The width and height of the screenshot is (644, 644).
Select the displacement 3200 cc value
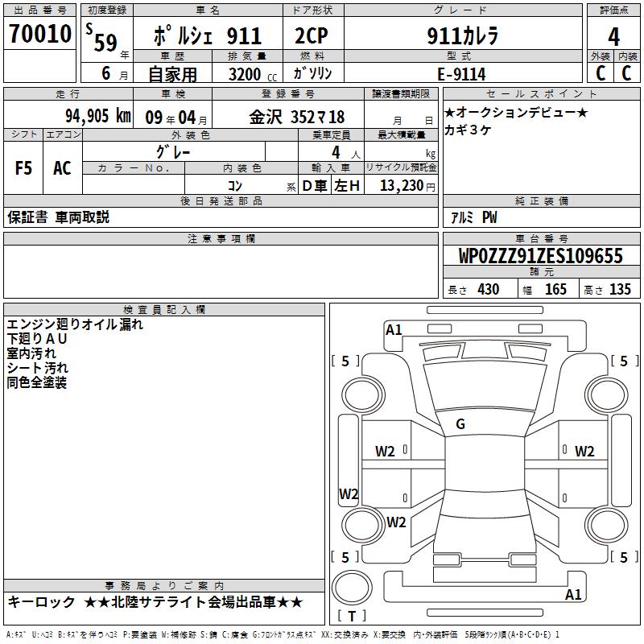pyautogui.click(x=253, y=74)
